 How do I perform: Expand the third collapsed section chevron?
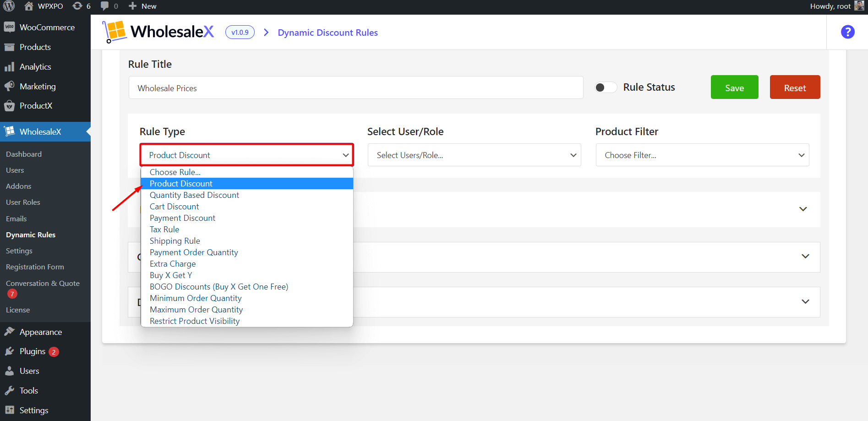tap(805, 301)
